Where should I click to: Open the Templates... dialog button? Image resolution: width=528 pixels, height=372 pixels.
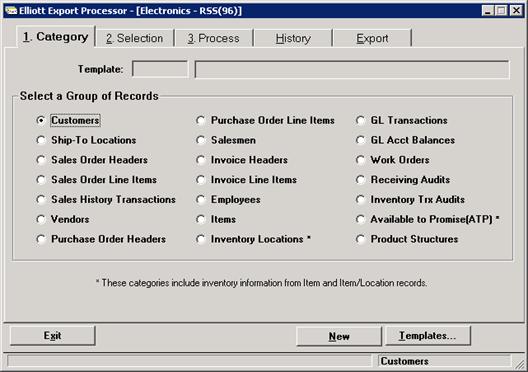coord(428,336)
